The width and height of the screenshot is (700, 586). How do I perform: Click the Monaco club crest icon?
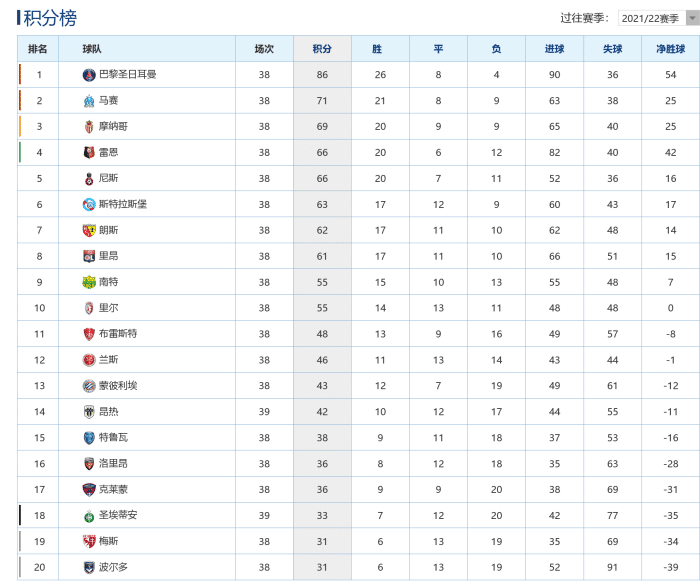(x=89, y=127)
